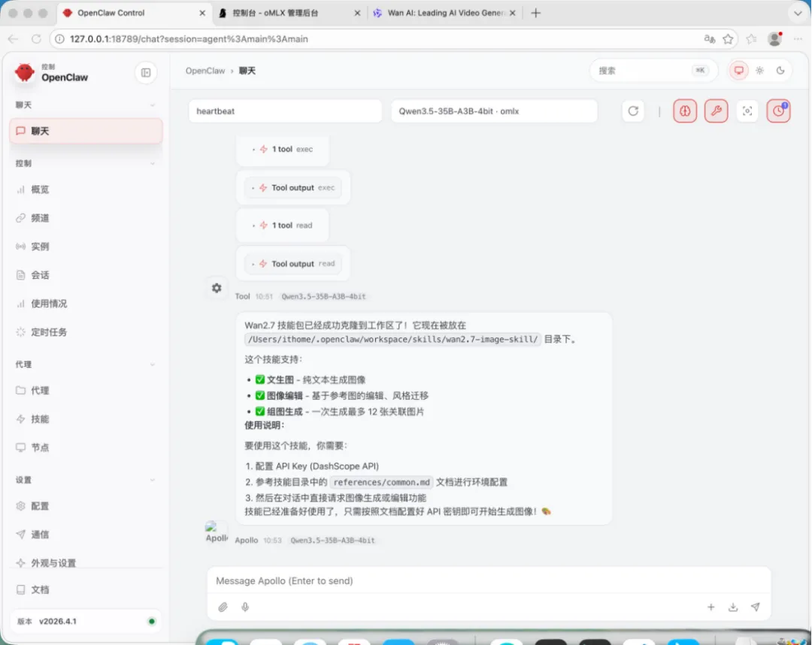Click the OpenClaw red logo
Screen dimensions: 812x645
tap(24, 73)
